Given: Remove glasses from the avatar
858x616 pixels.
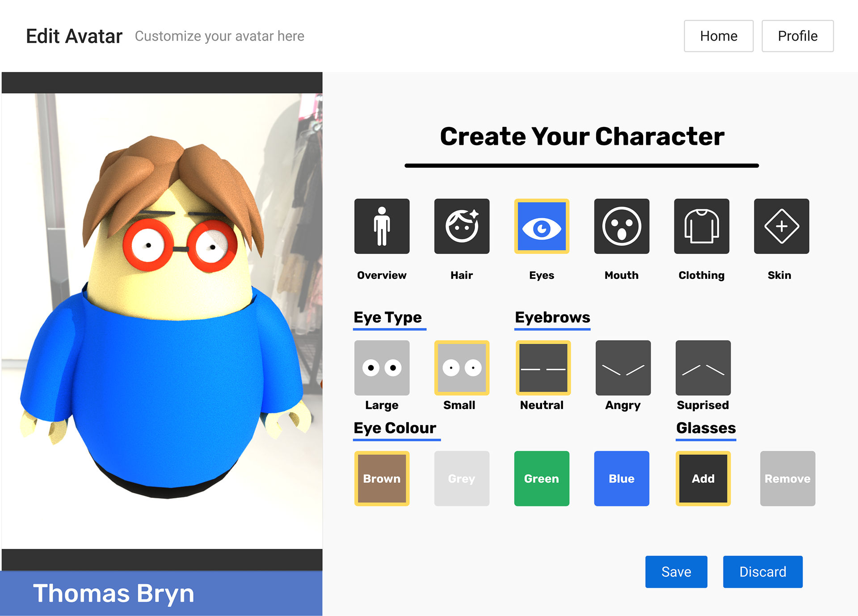Looking at the screenshot, I should click(x=787, y=478).
